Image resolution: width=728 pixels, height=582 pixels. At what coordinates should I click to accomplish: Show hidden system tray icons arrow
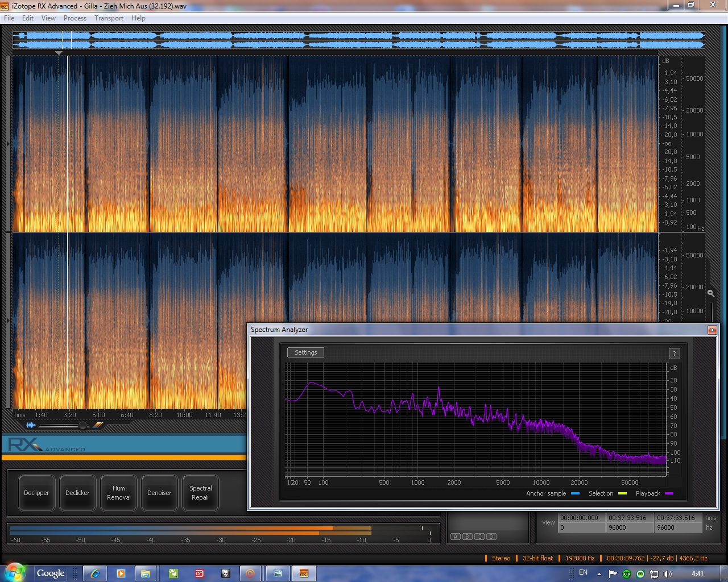pyautogui.click(x=599, y=573)
